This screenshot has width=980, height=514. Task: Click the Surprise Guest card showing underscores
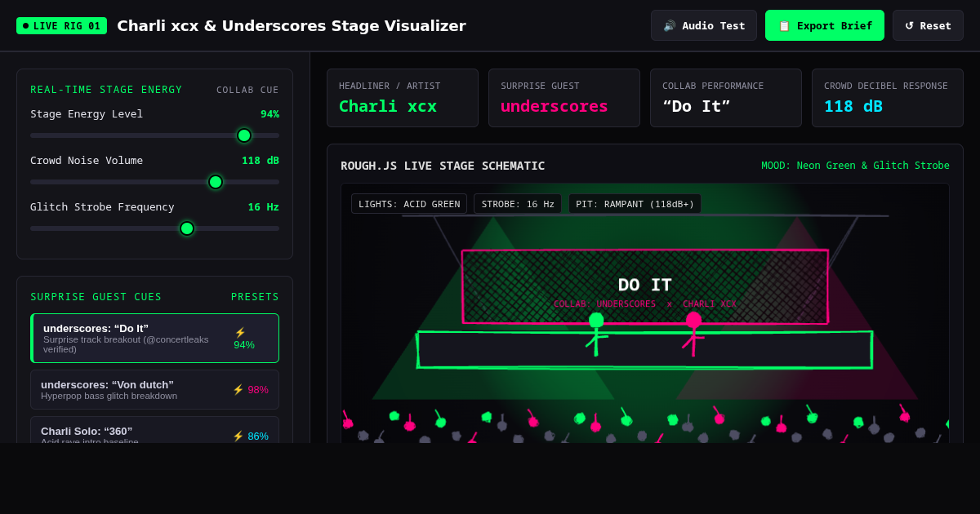[564, 98]
